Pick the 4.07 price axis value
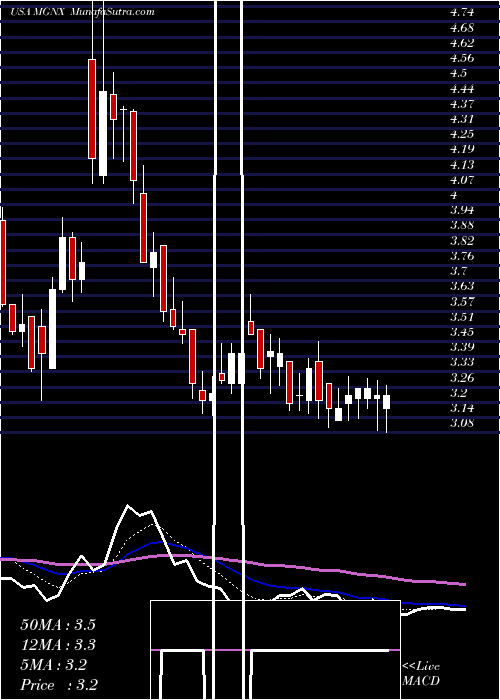Viewport: 500px width, 700px height. coord(462,180)
